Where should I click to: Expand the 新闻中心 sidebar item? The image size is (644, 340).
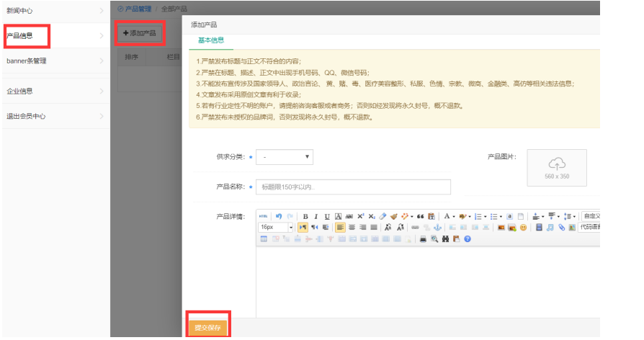[54, 11]
